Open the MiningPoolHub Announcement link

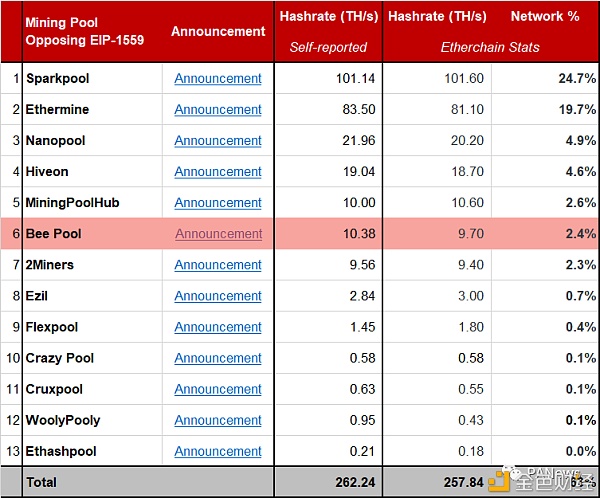218,202
